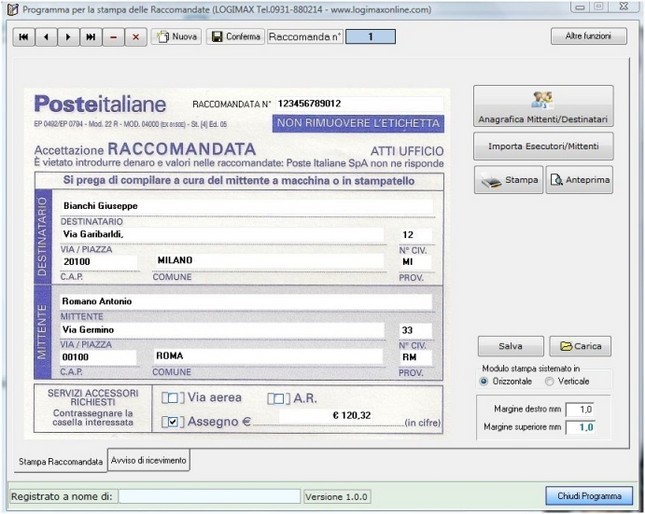Go to first record navigation button
645x514 pixels.
(24, 37)
